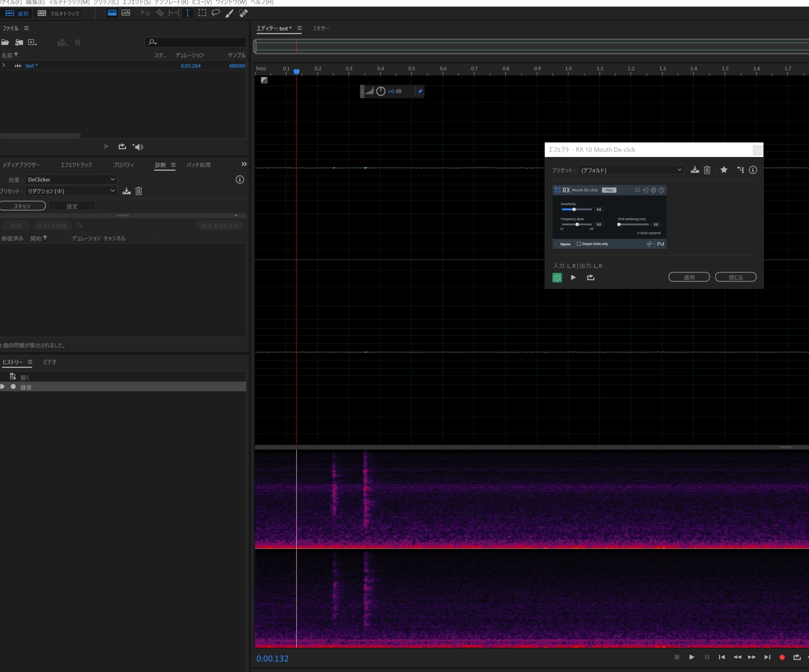
Task: Save effect preset as favorite star
Action: [x=724, y=170]
